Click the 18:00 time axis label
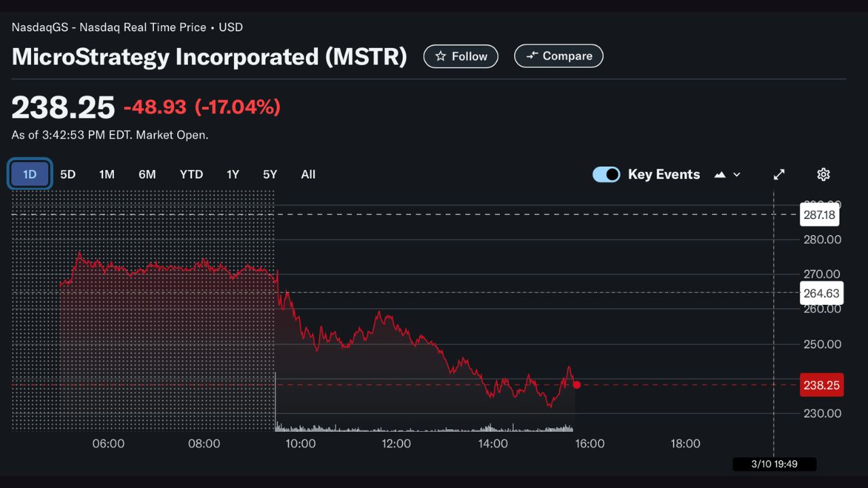 click(x=685, y=443)
